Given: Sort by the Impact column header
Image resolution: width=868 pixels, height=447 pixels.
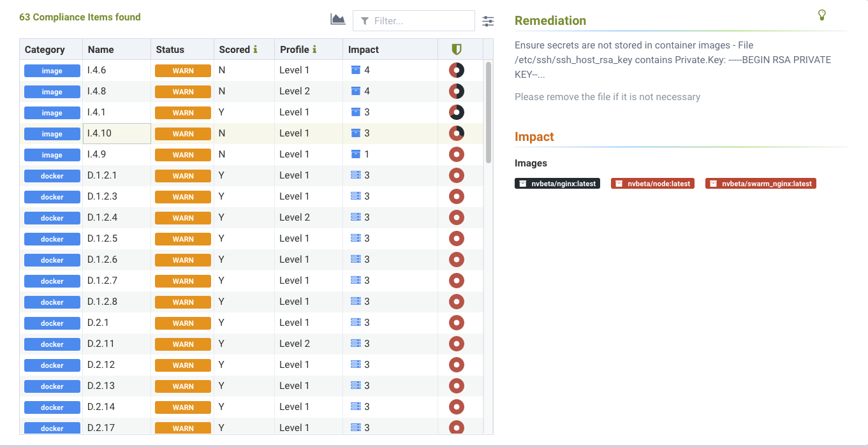Looking at the screenshot, I should tap(364, 49).
